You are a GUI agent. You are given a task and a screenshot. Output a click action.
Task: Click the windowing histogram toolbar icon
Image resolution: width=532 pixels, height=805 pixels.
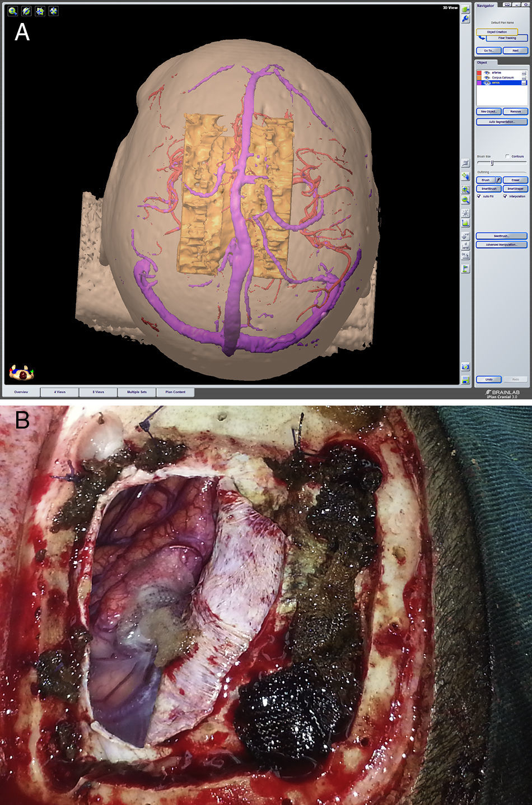coord(465,223)
